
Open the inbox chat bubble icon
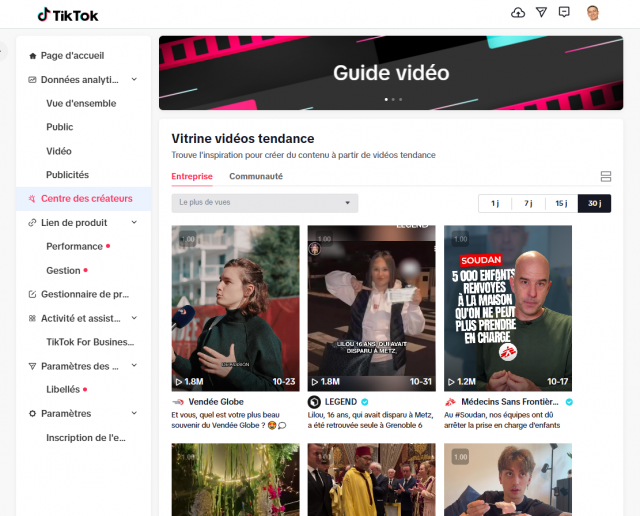coord(564,12)
